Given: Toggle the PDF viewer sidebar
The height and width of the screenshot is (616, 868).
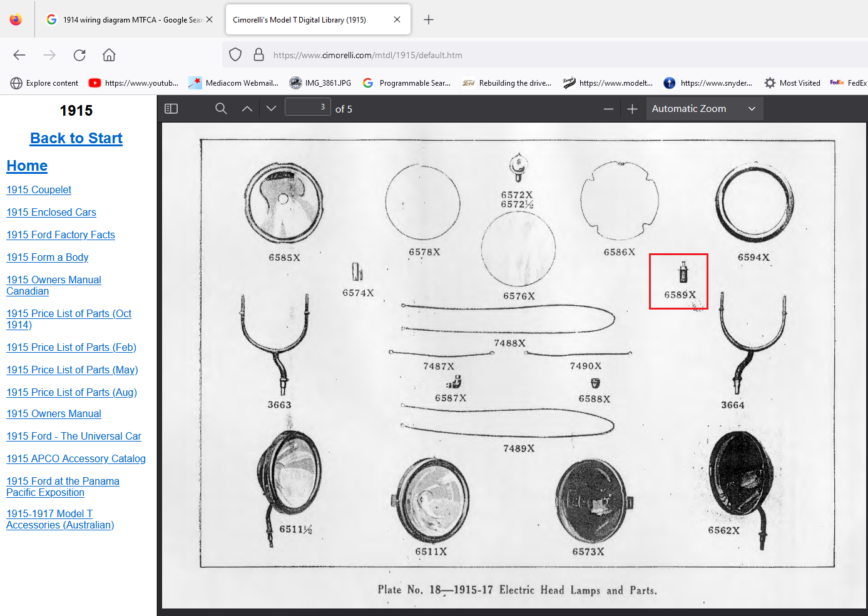Looking at the screenshot, I should coord(171,109).
